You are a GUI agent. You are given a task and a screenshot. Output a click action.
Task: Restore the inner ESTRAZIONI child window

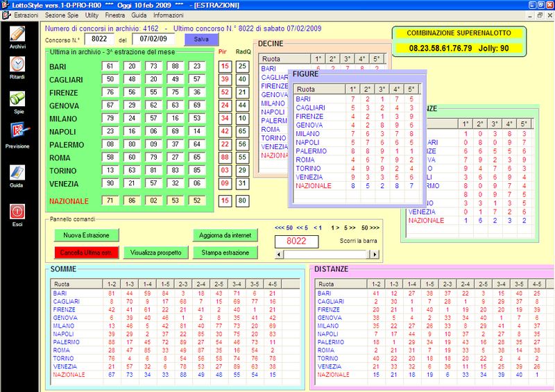(x=540, y=15)
